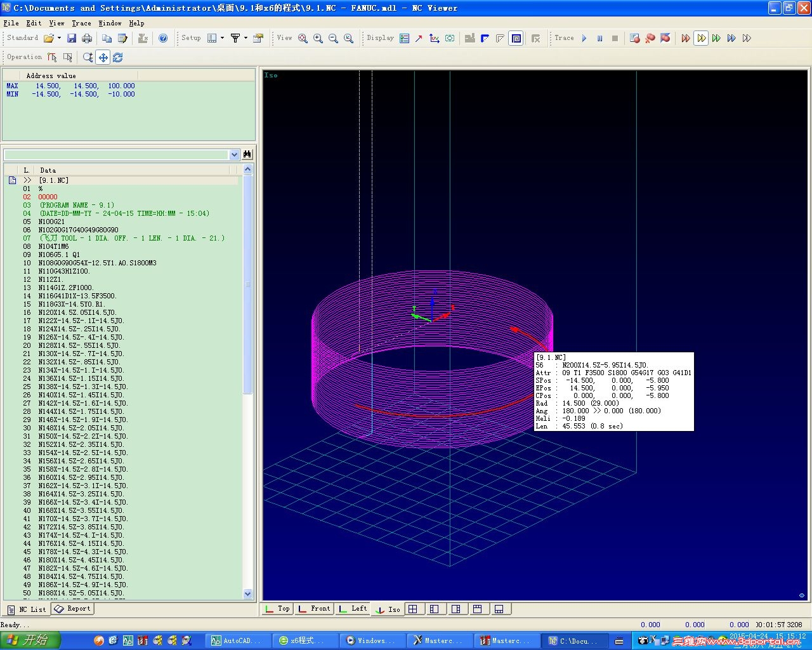This screenshot has height=650, width=812.
Task: Switch to the Front view tab
Action: click(314, 609)
